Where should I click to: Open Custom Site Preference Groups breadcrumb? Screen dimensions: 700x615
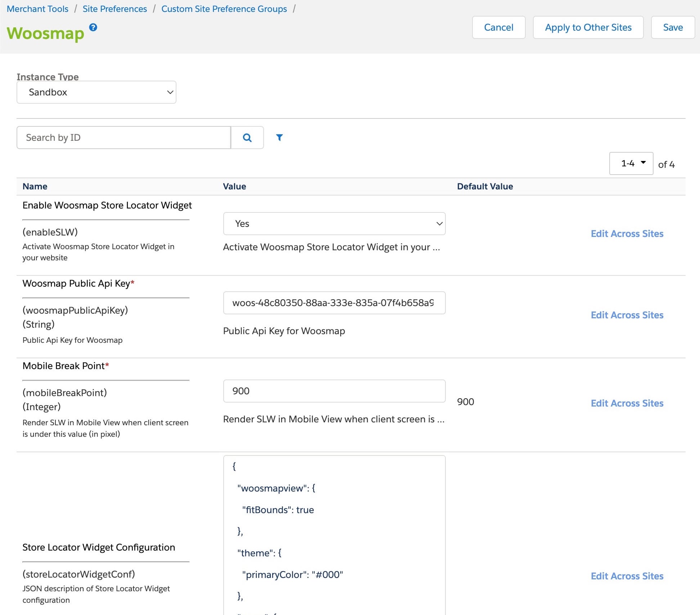(x=224, y=9)
